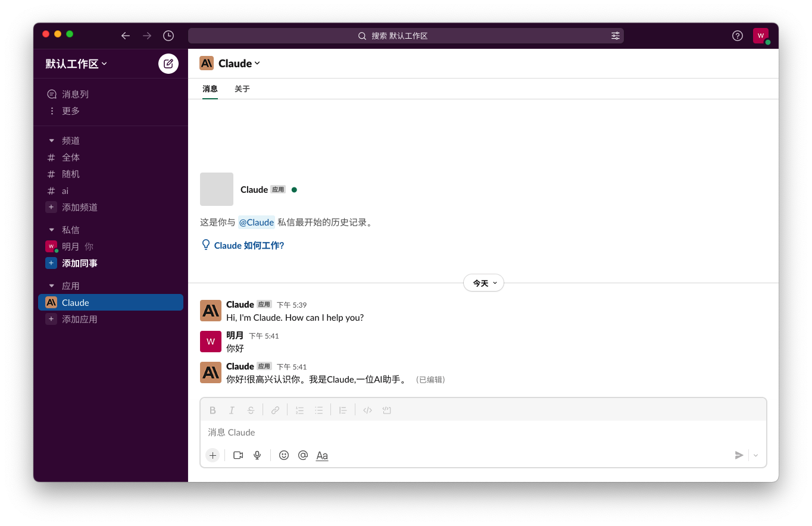812x526 pixels.
Task: Click the 下午 5:39 message timestamp
Action: pyautogui.click(x=292, y=305)
